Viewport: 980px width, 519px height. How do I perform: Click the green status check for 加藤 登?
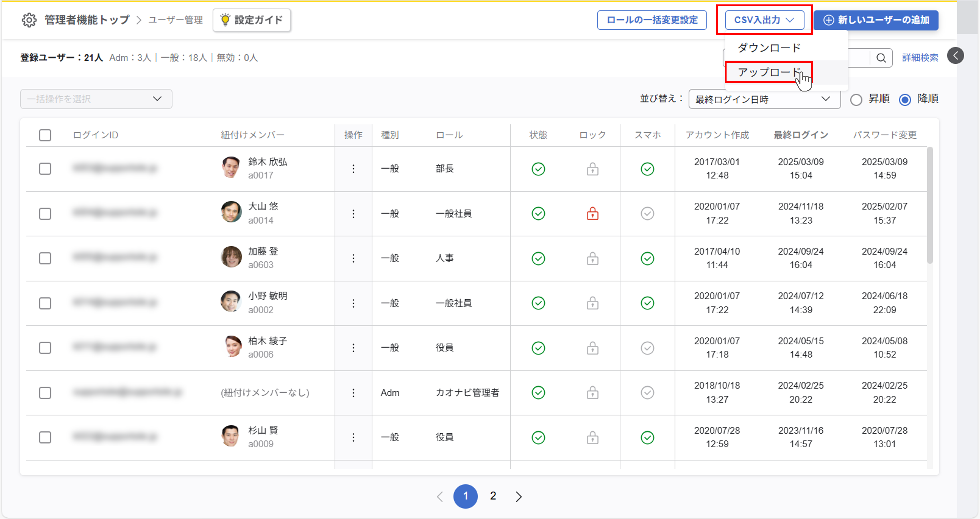[x=538, y=258]
